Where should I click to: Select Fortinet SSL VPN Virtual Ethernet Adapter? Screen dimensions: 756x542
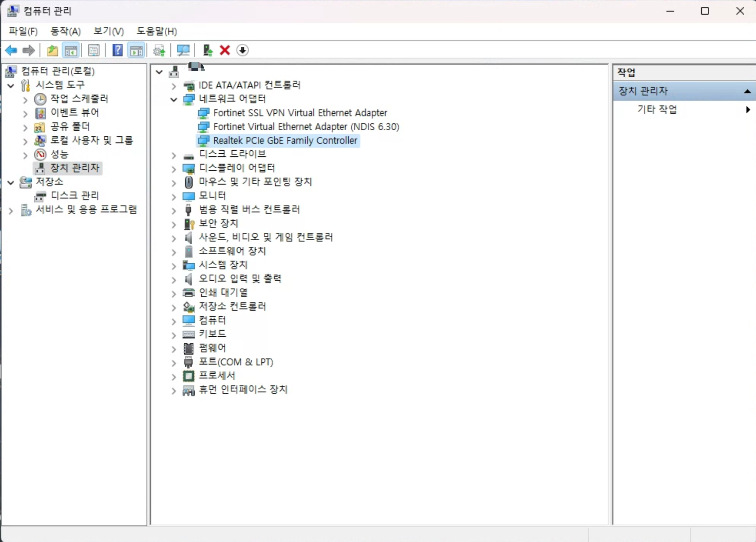(300, 113)
